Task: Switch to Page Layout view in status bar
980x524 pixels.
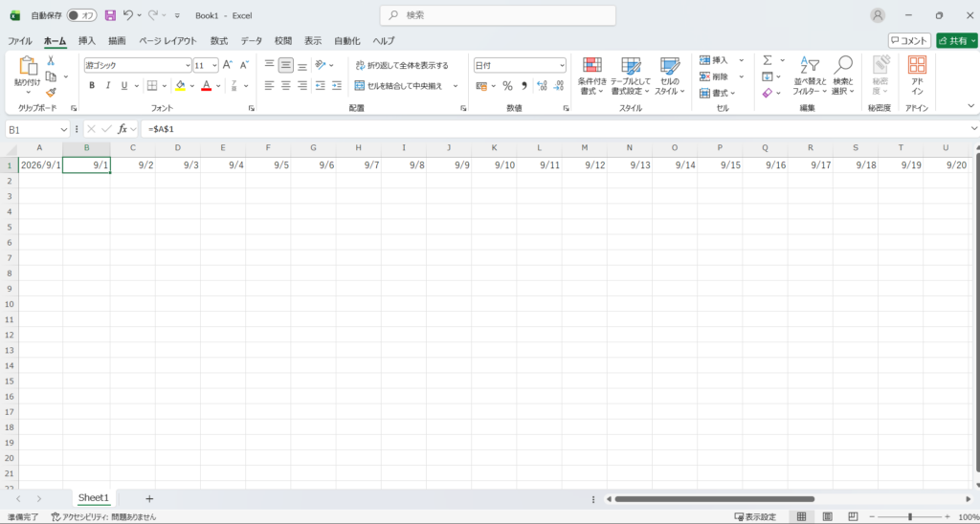Action: tap(828, 516)
